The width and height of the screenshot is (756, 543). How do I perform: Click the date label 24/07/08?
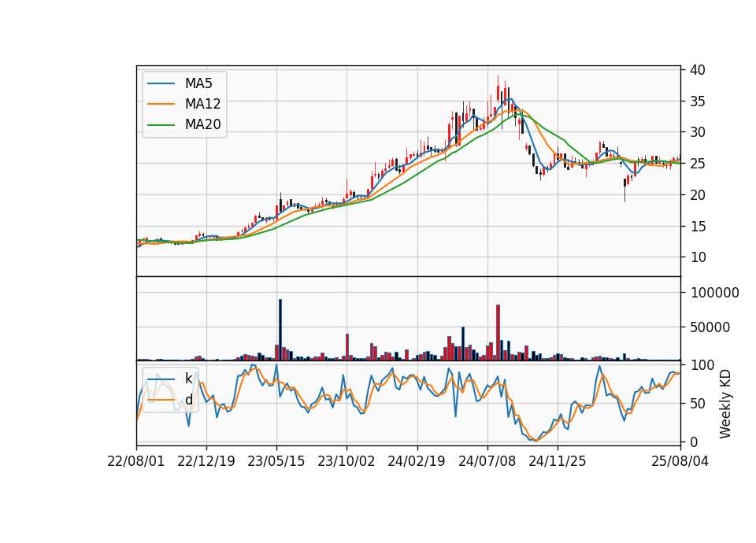(487, 461)
